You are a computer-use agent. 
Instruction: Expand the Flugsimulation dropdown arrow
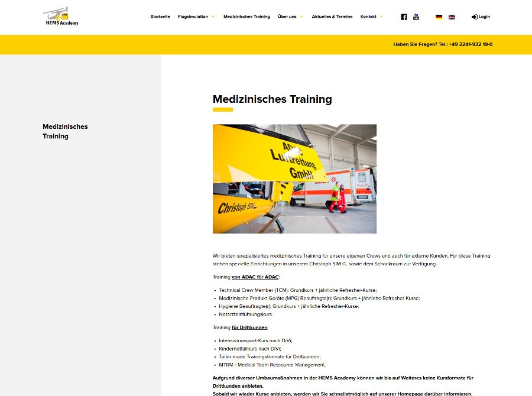click(213, 17)
